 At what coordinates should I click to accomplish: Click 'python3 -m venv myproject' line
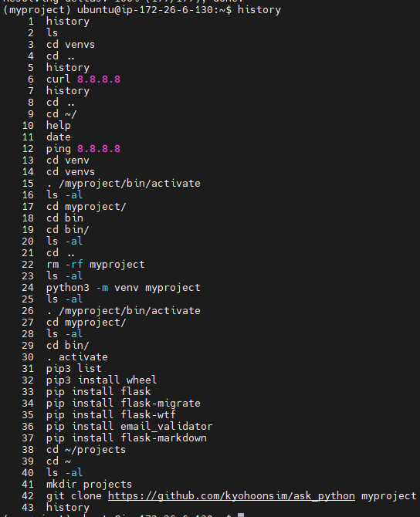click(x=123, y=288)
